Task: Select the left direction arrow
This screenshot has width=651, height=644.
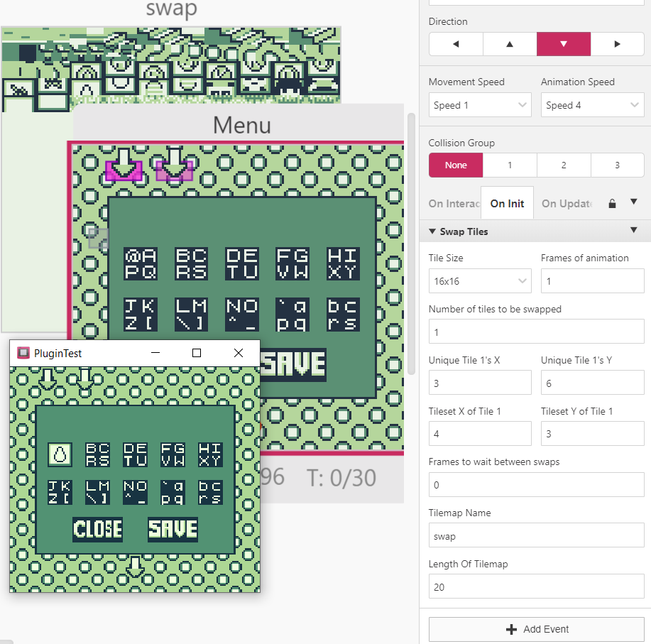Action: click(455, 43)
